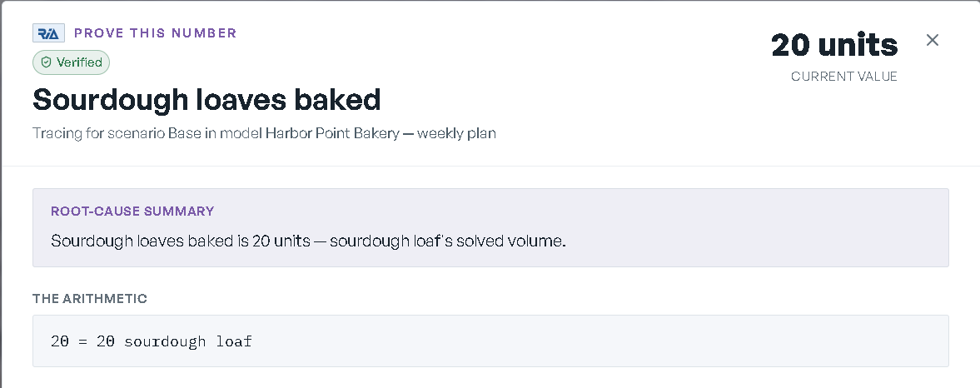Click "20 units" inside the summary sentence
The image size is (980, 388).
coord(281,241)
